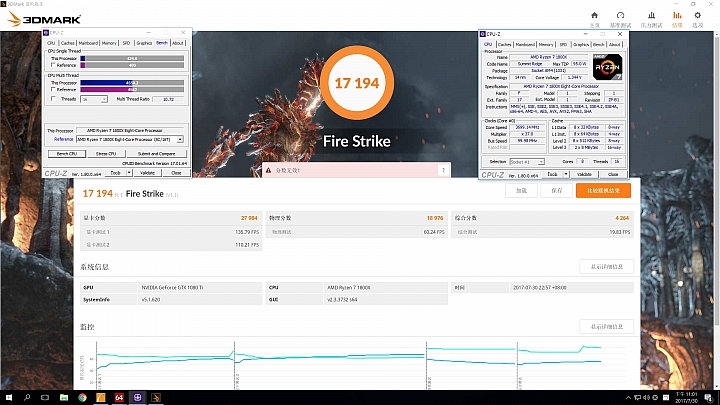Click Tools button in right CPU-Z window
The image size is (720, 405).
[x=552, y=174]
